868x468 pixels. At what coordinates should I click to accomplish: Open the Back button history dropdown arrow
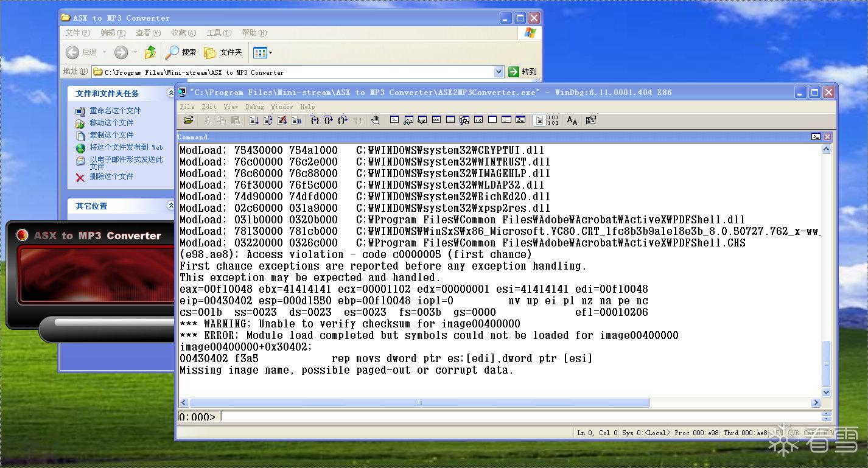(x=104, y=52)
